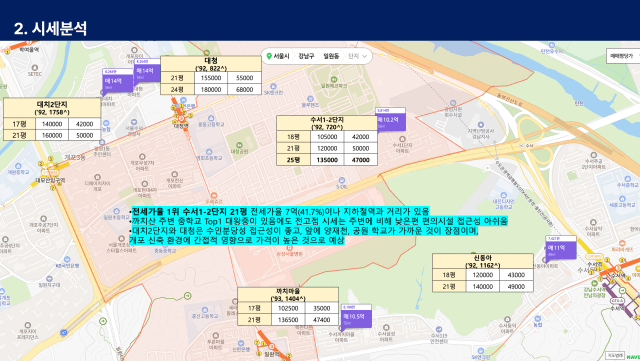
Task: Click the bold 135000 cell
Action: point(327,160)
